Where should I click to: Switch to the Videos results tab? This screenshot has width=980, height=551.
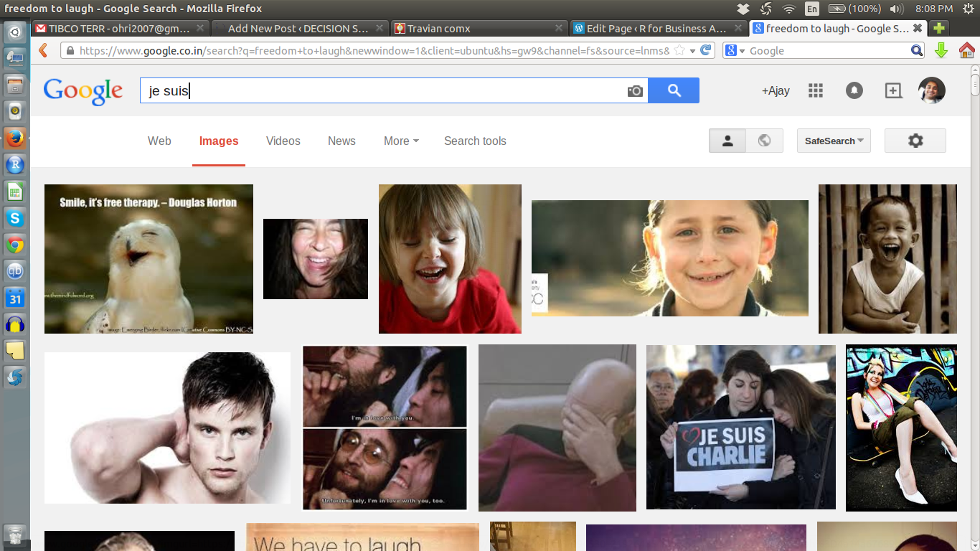283,141
